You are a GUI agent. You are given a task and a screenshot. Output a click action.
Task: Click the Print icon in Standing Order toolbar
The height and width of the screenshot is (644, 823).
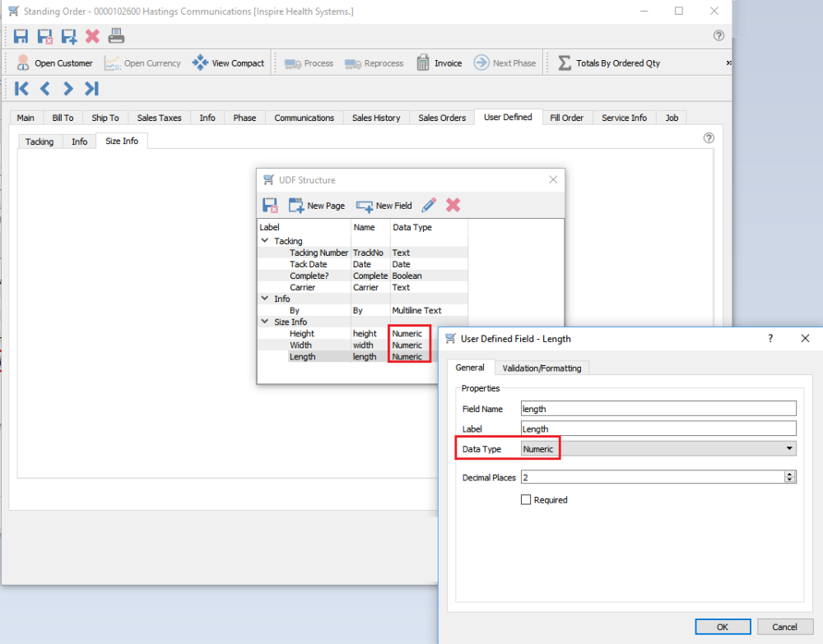[x=116, y=35]
